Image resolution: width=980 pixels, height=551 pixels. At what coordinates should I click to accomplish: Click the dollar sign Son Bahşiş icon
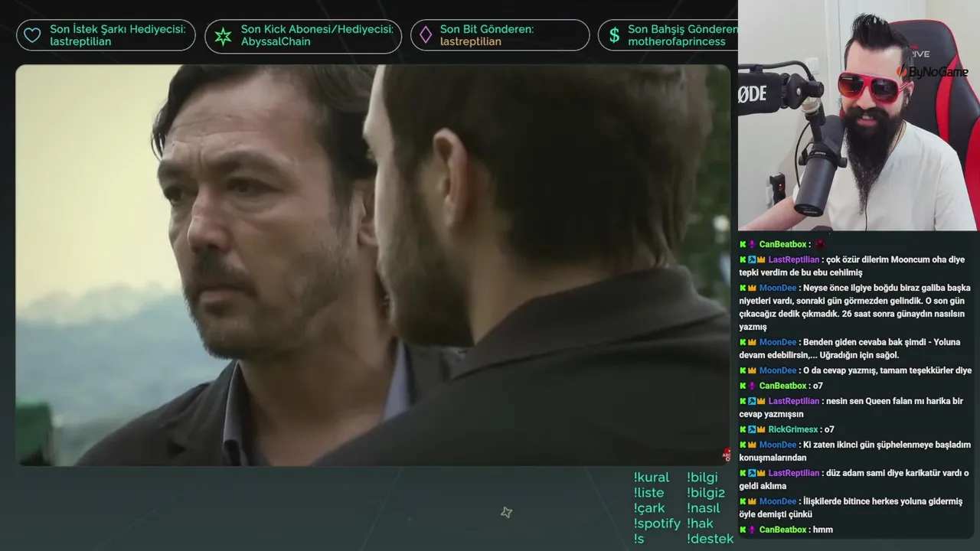click(x=614, y=35)
